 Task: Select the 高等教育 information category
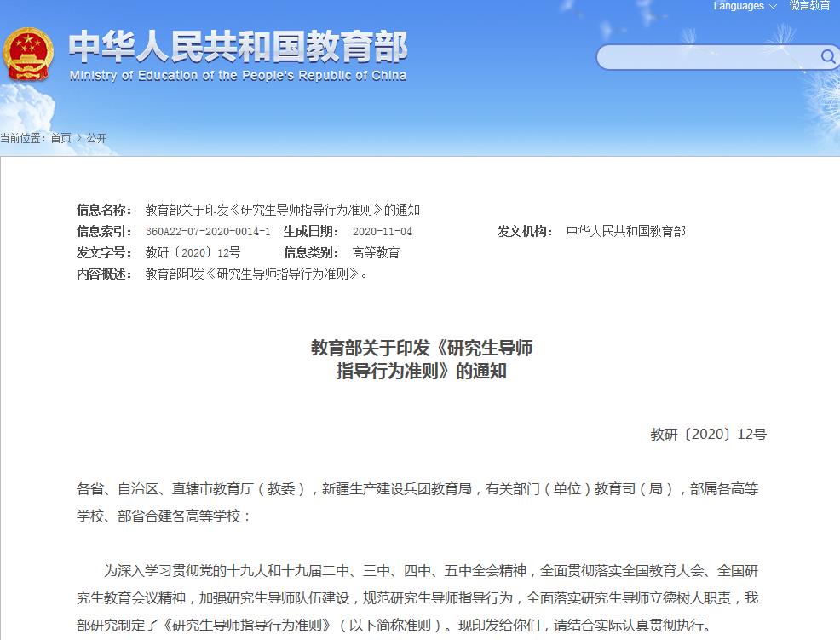click(x=375, y=252)
